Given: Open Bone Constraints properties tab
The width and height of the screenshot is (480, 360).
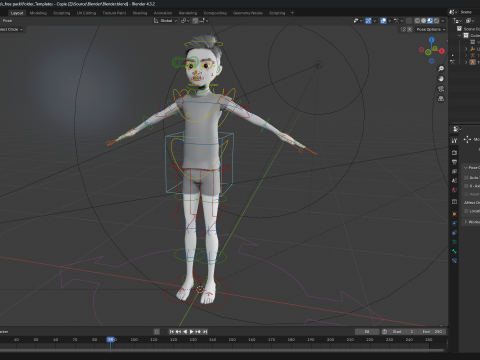Looking at the screenshot, I should 454,261.
